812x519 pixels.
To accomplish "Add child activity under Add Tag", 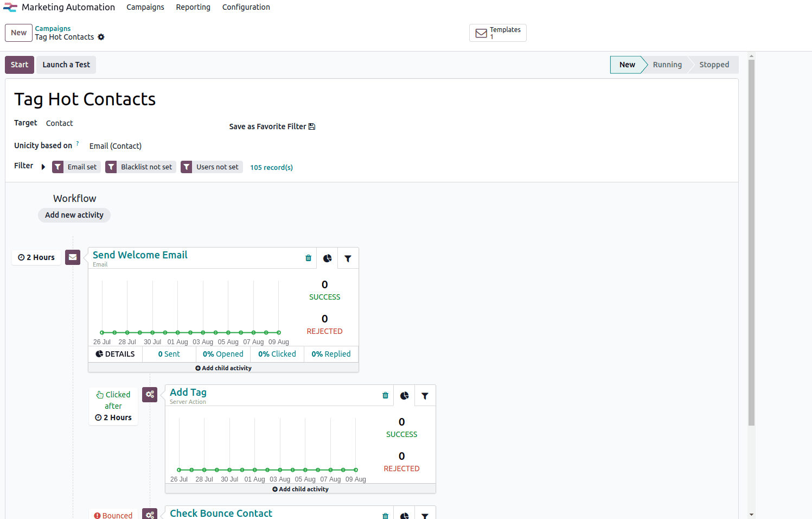I will (x=300, y=489).
